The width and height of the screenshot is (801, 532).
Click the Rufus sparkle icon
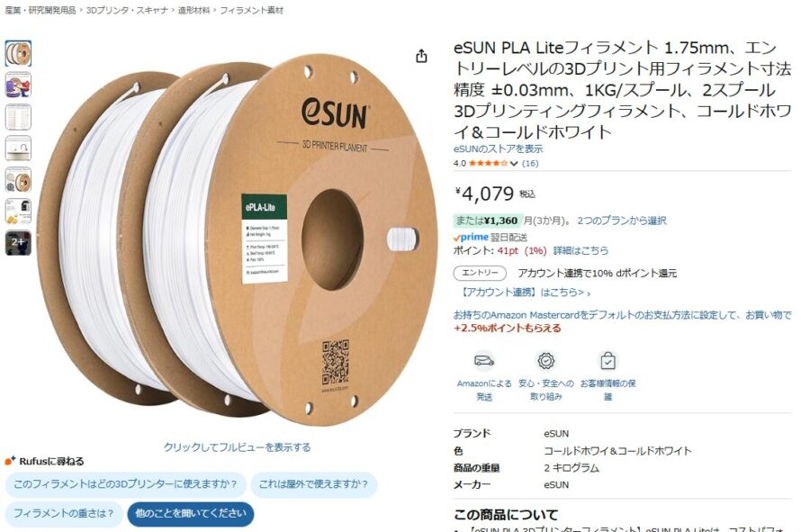pos(10,461)
